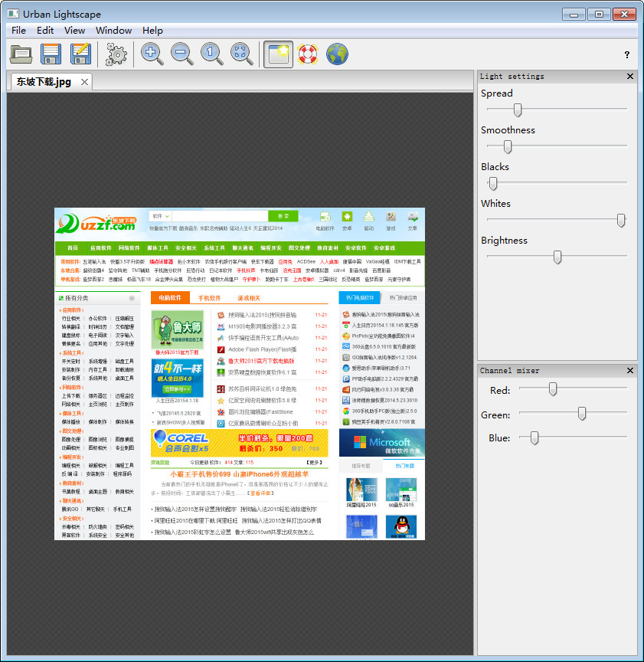Close the Urban Lightscape window
Viewport: 644px width, 662px height.
coord(625,15)
